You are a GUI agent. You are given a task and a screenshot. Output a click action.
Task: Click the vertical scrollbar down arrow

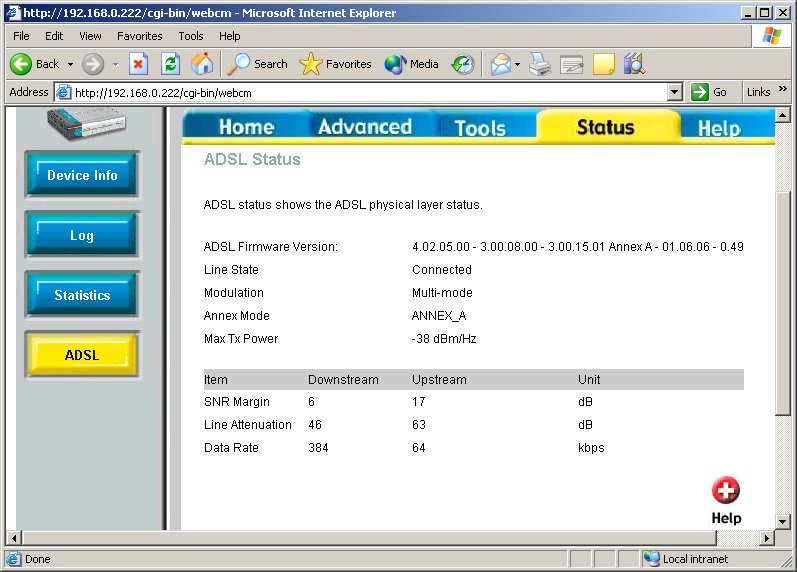(785, 521)
